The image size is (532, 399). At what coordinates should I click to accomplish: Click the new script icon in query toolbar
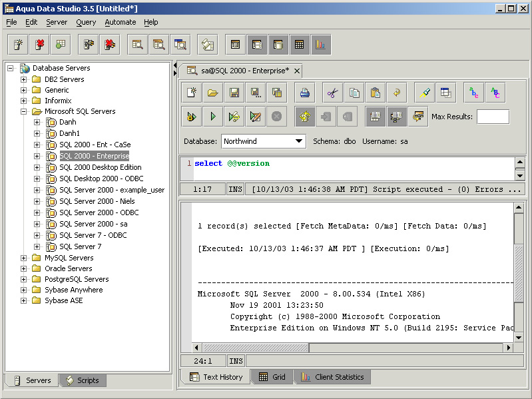click(192, 93)
